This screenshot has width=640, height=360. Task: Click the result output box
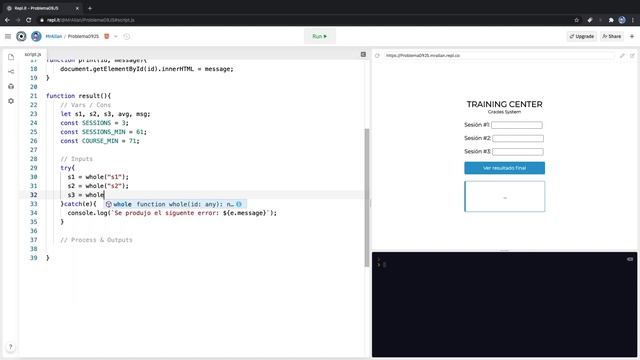(x=504, y=196)
